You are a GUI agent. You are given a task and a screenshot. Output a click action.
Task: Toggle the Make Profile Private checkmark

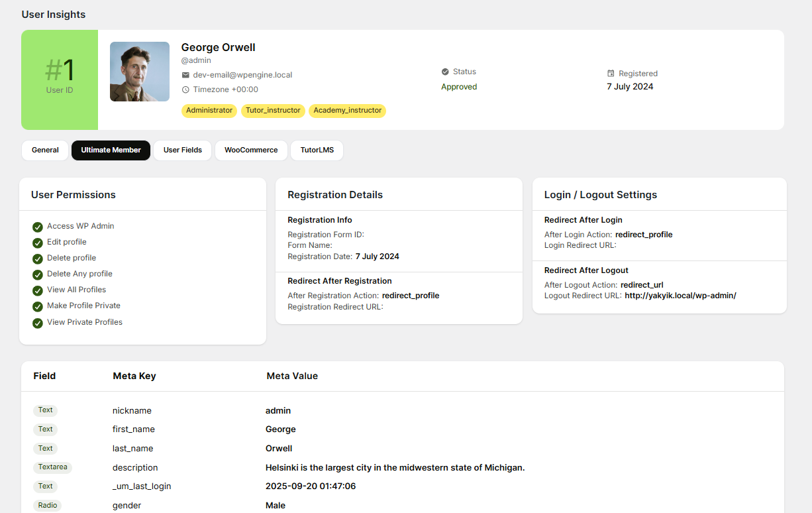(x=38, y=306)
